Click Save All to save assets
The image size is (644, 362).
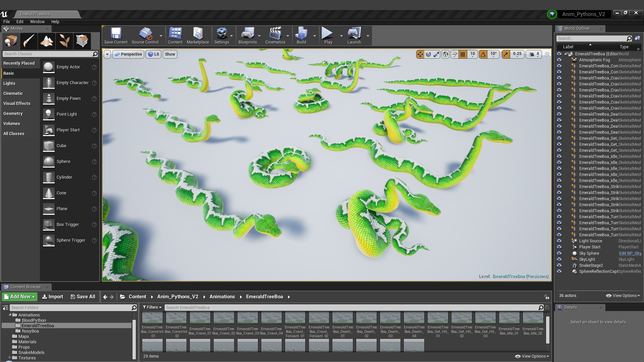point(83,297)
